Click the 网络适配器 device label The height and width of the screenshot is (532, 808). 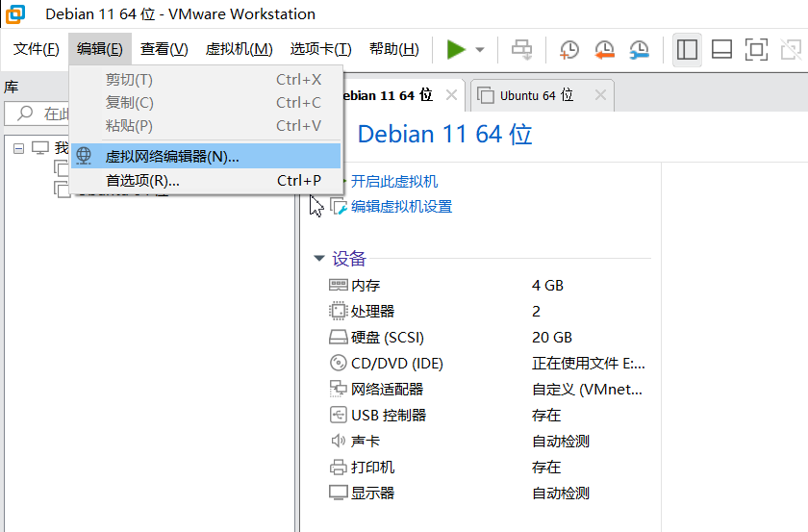[387, 390]
